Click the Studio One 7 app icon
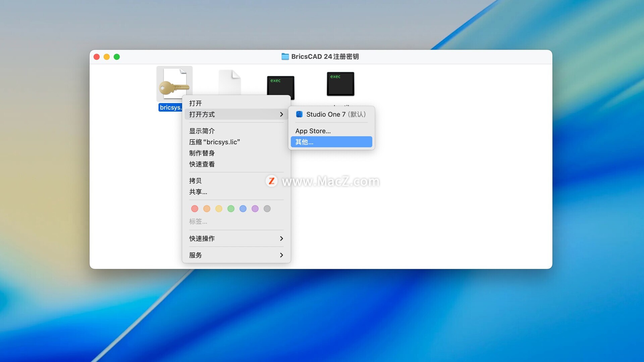This screenshot has width=644, height=362. (299, 114)
